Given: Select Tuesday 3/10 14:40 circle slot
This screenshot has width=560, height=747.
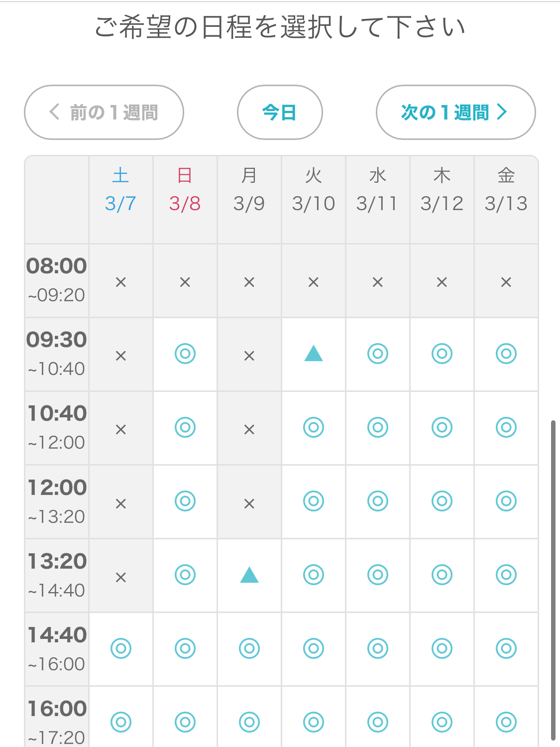Looking at the screenshot, I should tap(314, 648).
